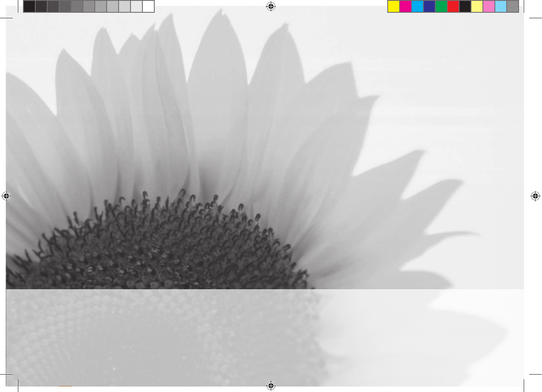Select the left edge registration mark
The image size is (542, 392).
coord(6,196)
